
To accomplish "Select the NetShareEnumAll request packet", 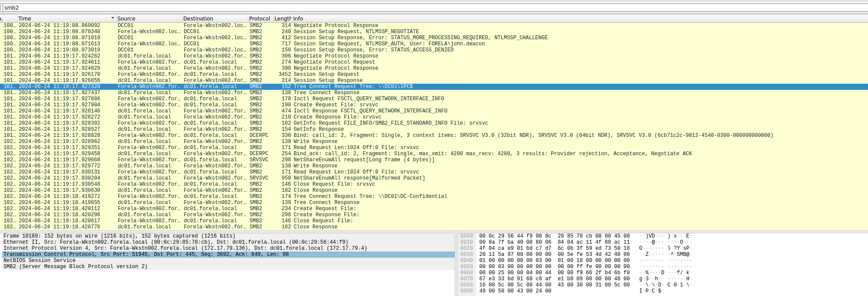I will (x=434, y=160).
